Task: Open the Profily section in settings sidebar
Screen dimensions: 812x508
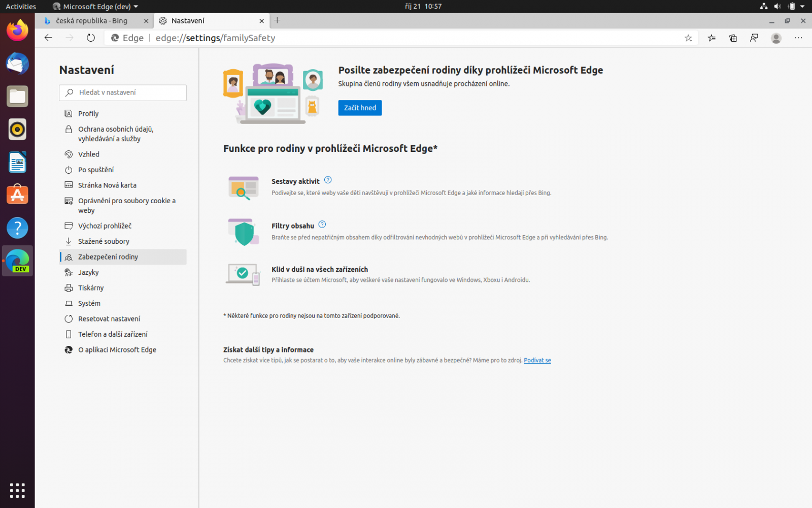Action: (x=88, y=113)
